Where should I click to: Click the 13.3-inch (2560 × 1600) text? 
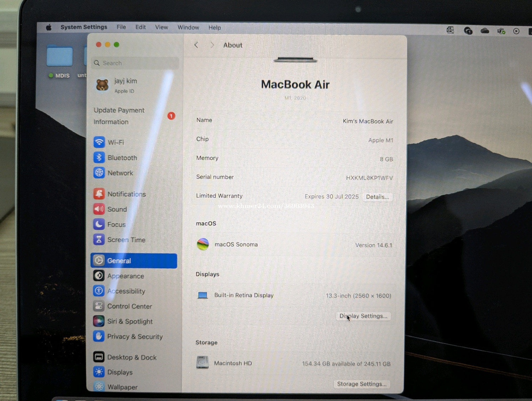(359, 296)
